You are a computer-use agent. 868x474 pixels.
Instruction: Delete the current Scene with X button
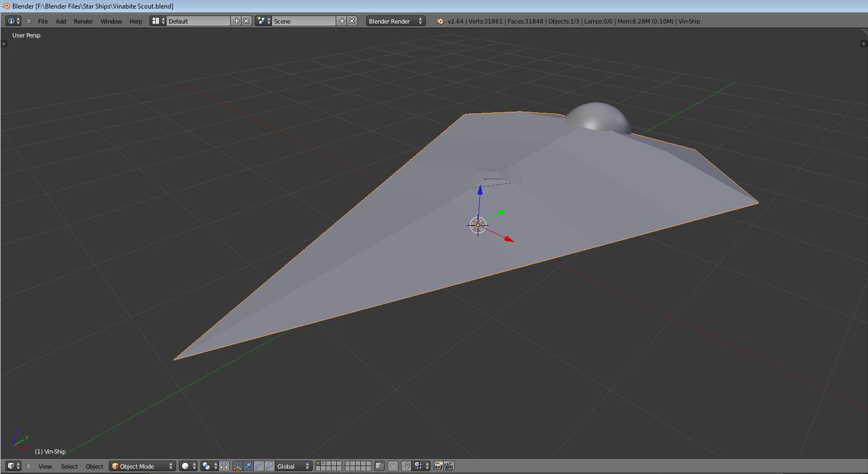tap(352, 21)
